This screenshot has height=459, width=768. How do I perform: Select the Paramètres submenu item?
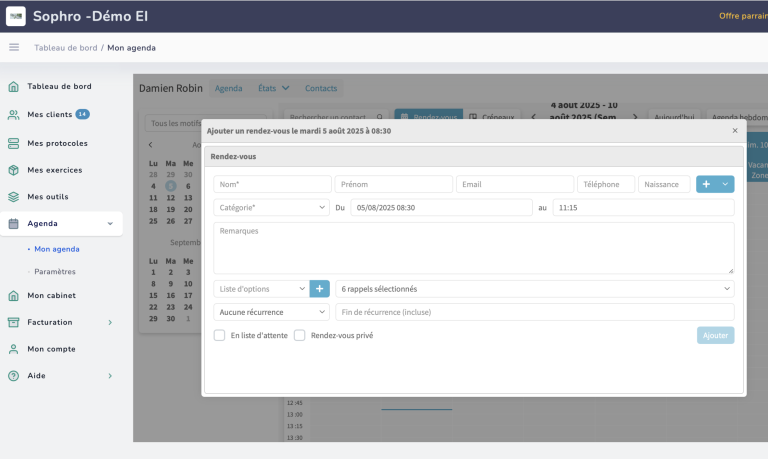click(x=55, y=271)
